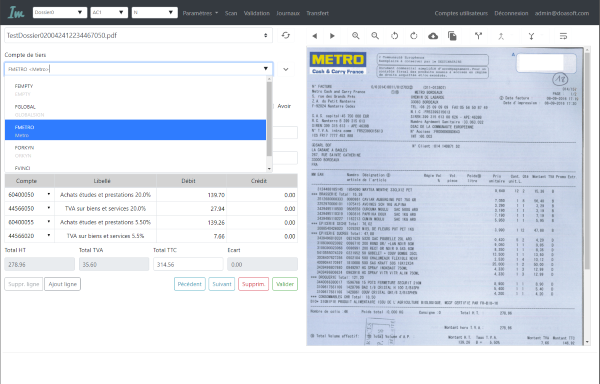Click the merge-up arrow icon
The height and width of the screenshot is (384, 600).
501,36
